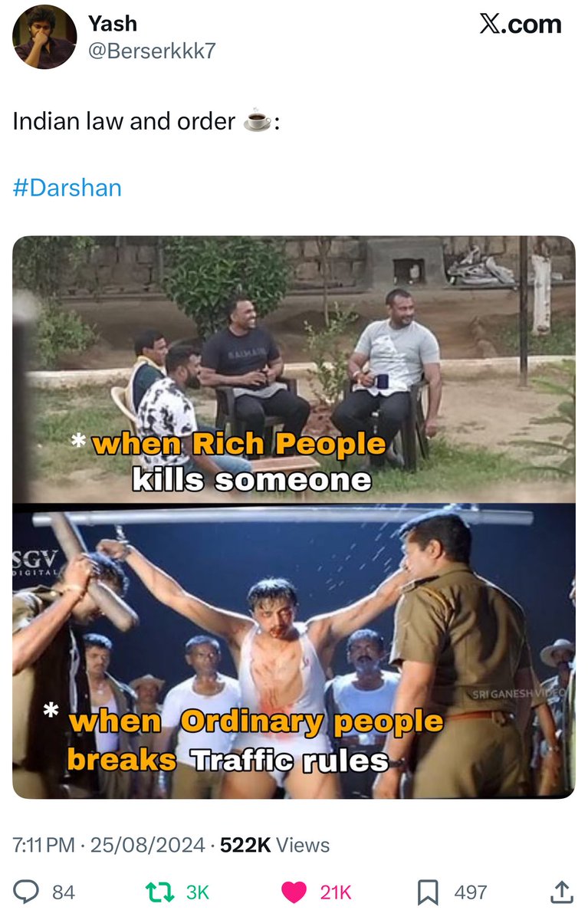Viewport: 588px width, 920px height.
Task: Toggle the bookmark icon
Action: (x=427, y=892)
